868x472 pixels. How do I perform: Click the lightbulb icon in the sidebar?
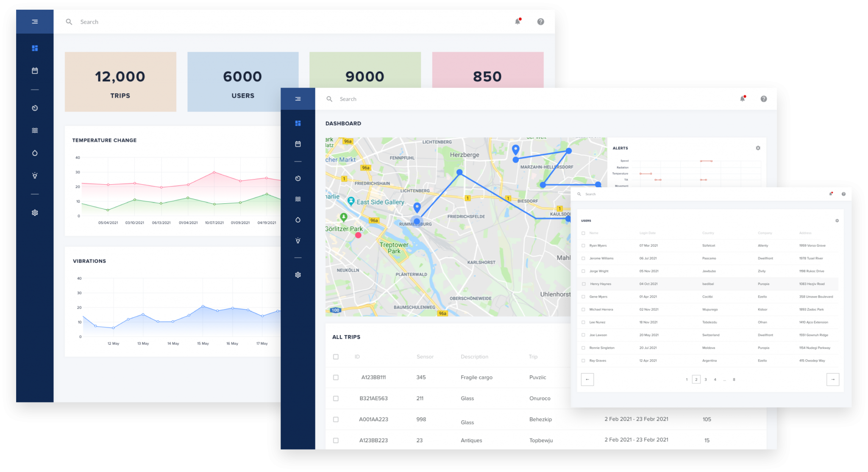(298, 240)
